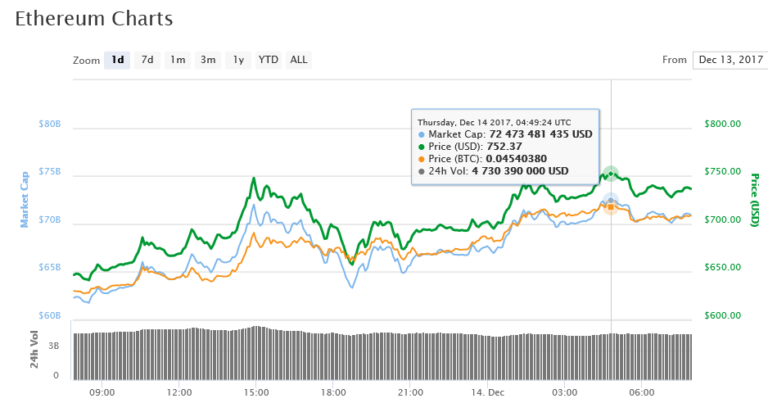Click the 24h Vol axis label
This screenshot has height=412, width=768.
(x=34, y=349)
